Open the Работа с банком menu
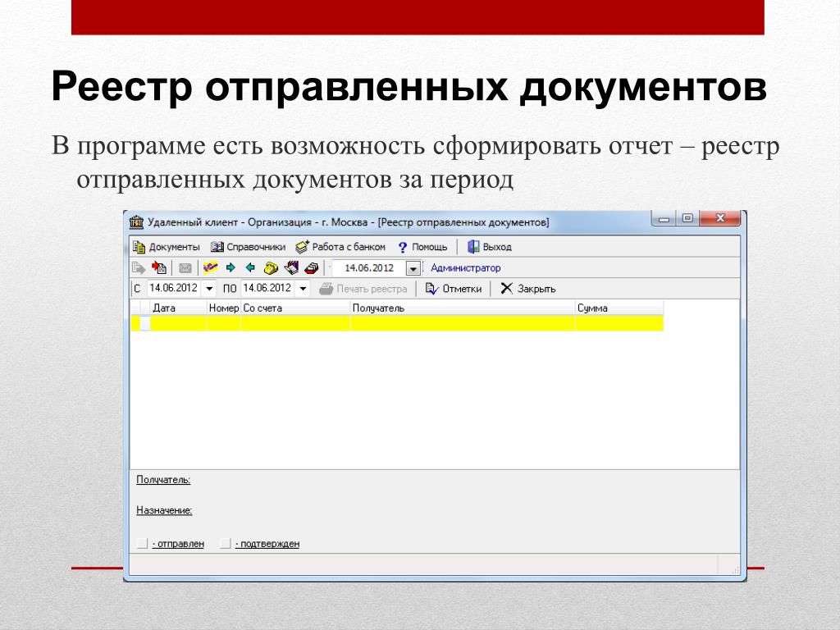 [x=340, y=247]
